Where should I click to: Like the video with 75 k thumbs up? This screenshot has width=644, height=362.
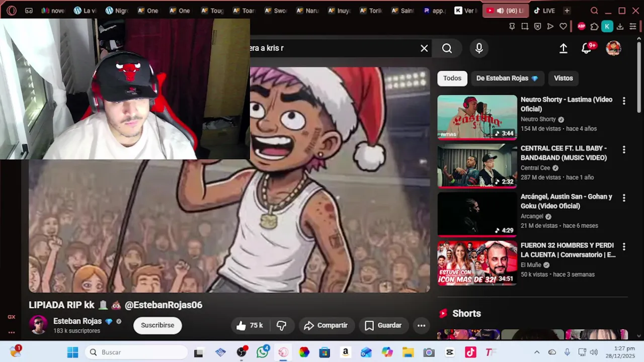point(250,326)
